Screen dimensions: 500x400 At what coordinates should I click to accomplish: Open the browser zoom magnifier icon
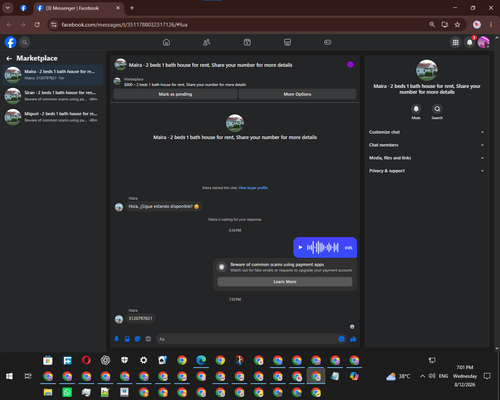[x=432, y=25]
